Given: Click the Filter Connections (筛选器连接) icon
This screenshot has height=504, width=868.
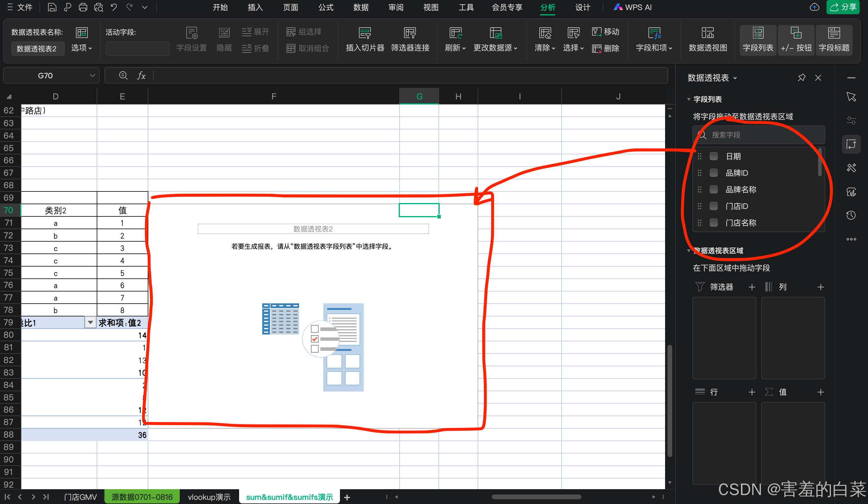Looking at the screenshot, I should (410, 33).
